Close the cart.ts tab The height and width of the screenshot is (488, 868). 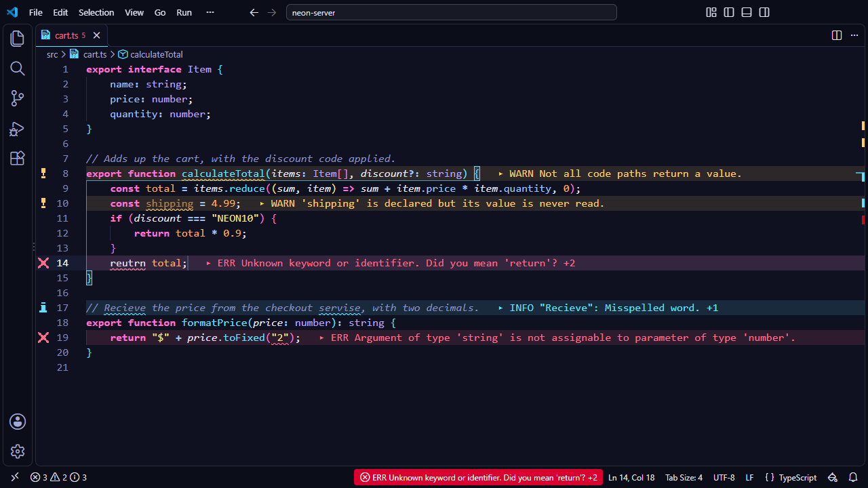[96, 35]
